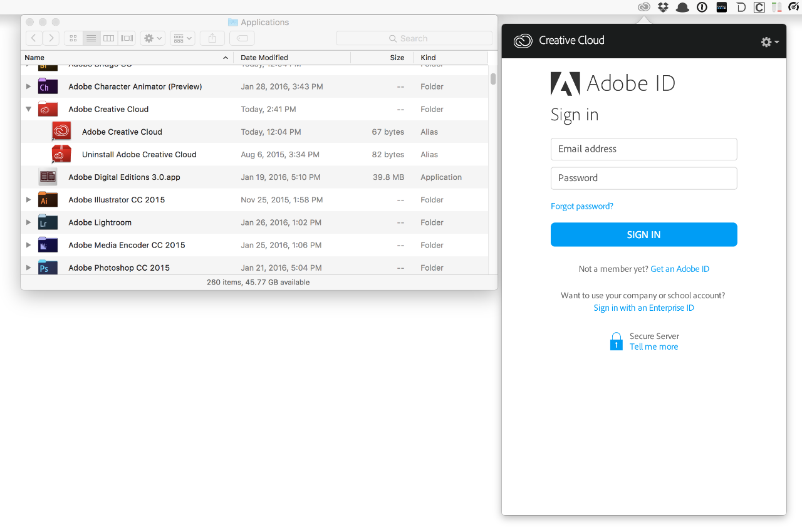Click Sign in with an Enterprise ID
The image size is (802, 532).
pyautogui.click(x=643, y=308)
